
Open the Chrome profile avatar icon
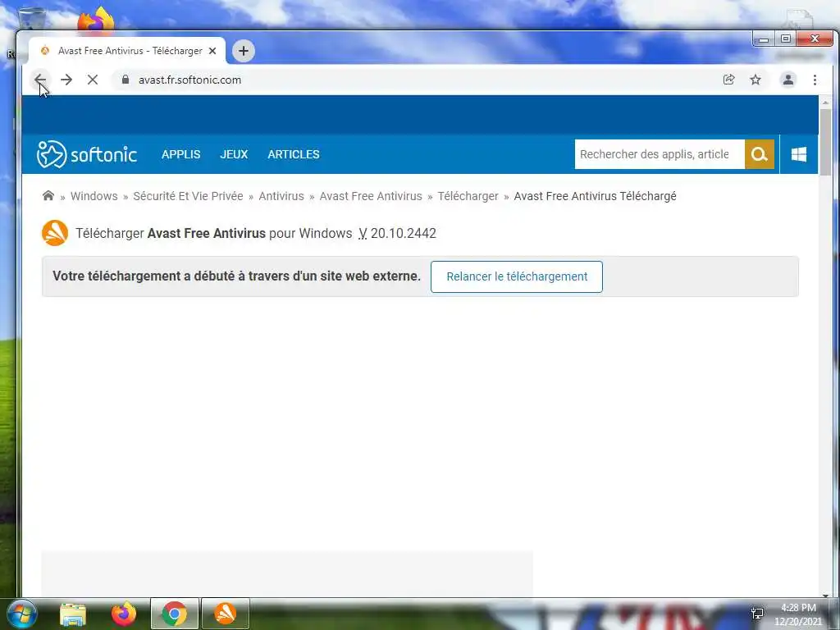pyautogui.click(x=788, y=80)
